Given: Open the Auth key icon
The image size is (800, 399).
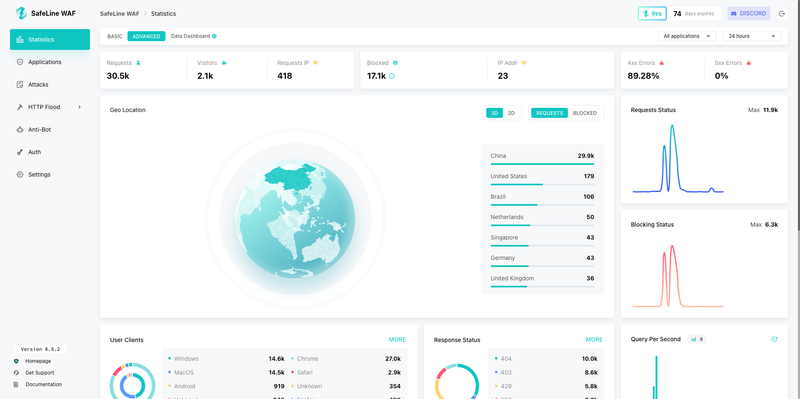Looking at the screenshot, I should pos(20,152).
